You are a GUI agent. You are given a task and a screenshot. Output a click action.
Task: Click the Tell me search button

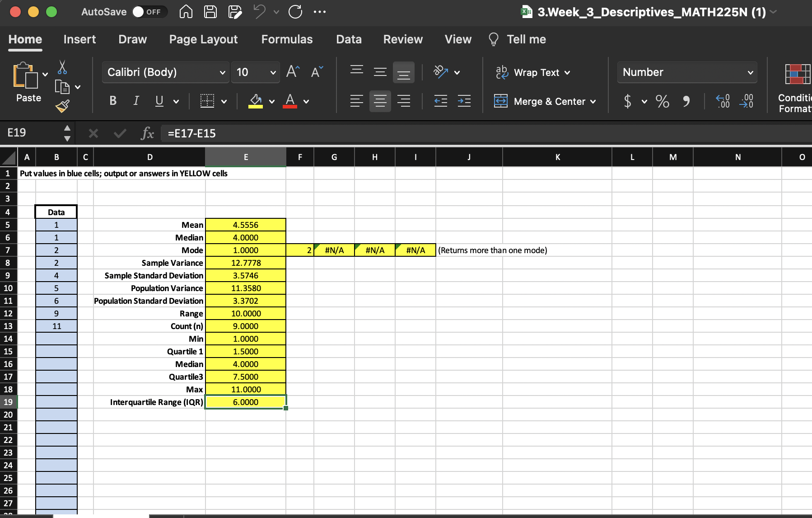tap(517, 39)
